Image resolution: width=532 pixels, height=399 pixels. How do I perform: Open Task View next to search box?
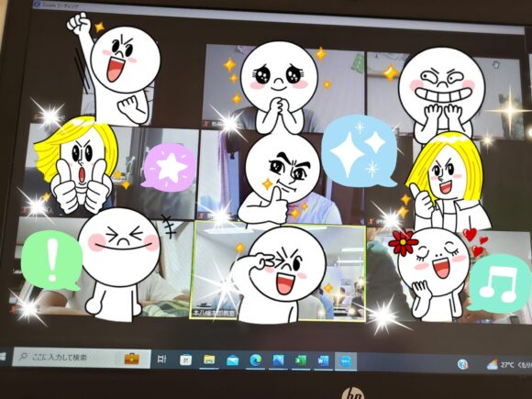[162, 360]
